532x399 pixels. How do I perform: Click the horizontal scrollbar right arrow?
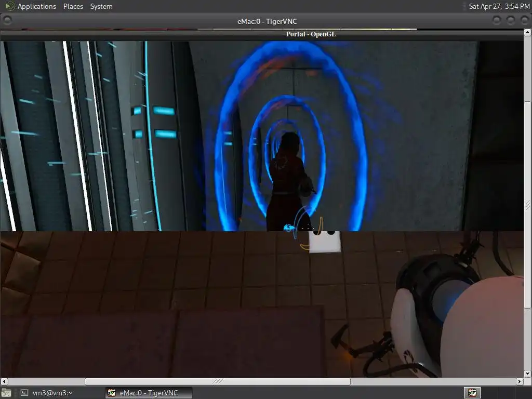[519, 381]
